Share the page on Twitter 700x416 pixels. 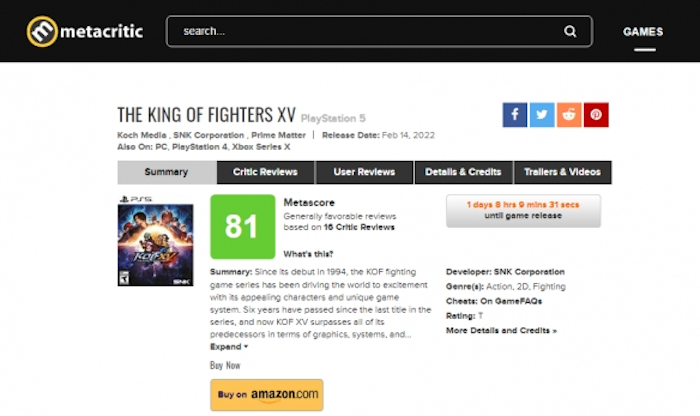(542, 115)
